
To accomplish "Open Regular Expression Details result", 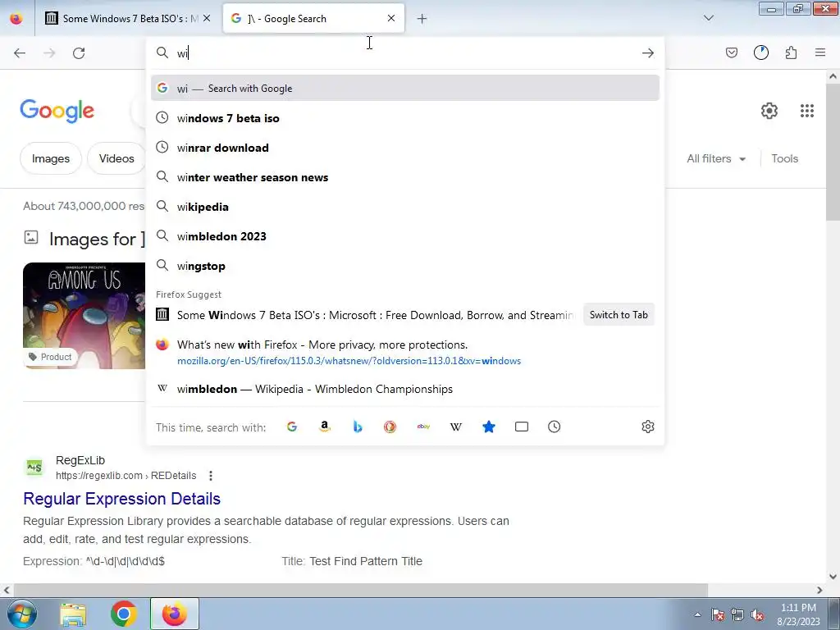I will pyautogui.click(x=122, y=499).
